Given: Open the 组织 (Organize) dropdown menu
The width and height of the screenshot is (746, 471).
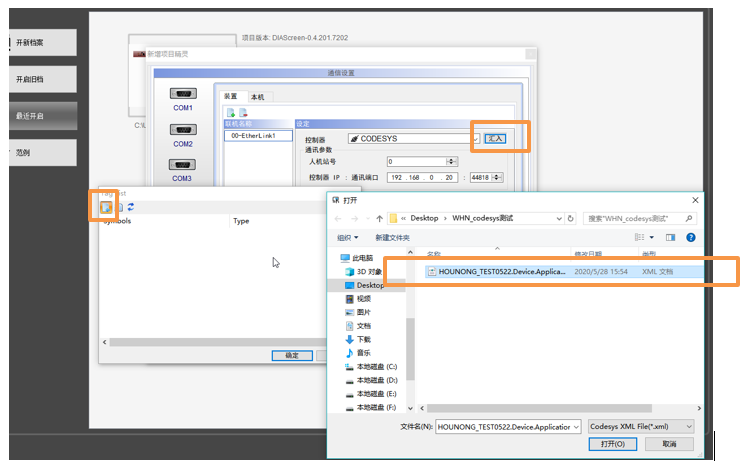Looking at the screenshot, I should click(348, 237).
